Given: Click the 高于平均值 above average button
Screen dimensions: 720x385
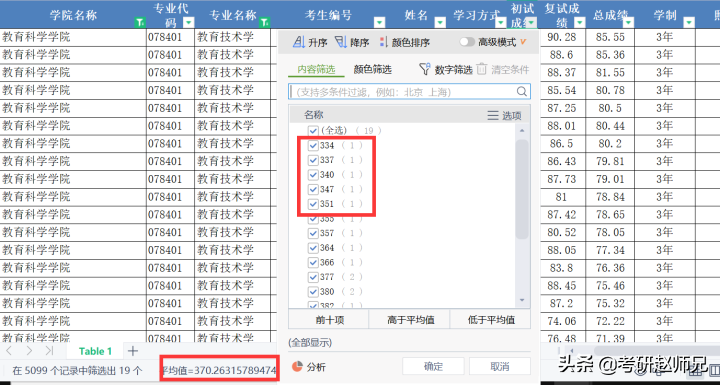Looking at the screenshot, I should point(410,319).
